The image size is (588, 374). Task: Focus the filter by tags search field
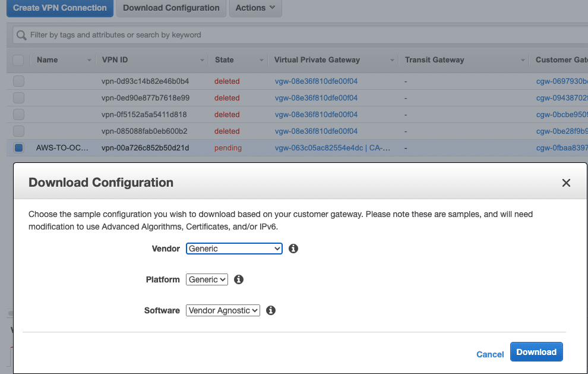click(297, 35)
